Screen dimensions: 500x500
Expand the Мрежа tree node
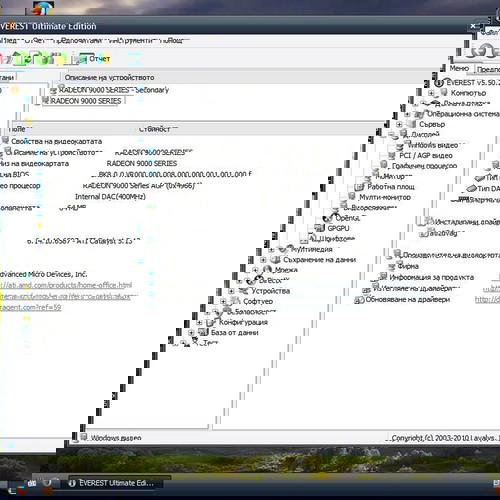255,270
